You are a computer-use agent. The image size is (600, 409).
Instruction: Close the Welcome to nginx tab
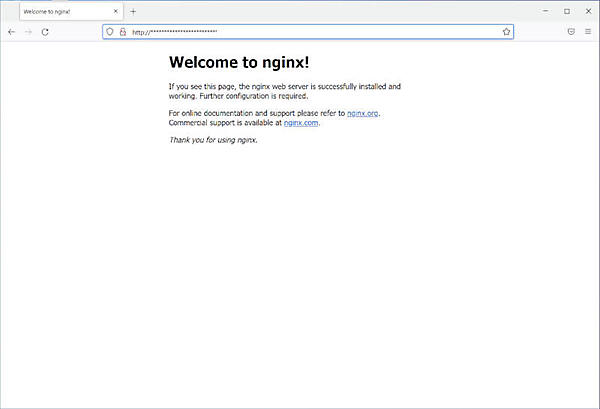pos(116,11)
